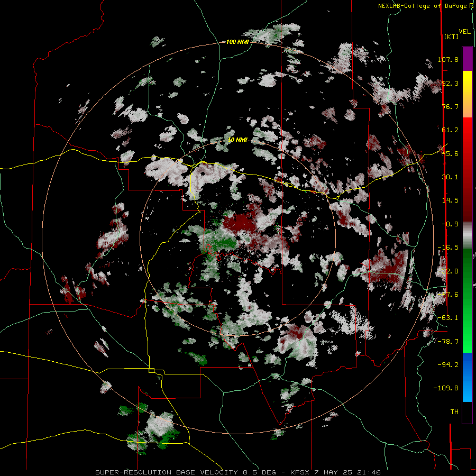476x476 pixels.
Task: Click the "TH" threshold label in legend
Action: (454, 412)
